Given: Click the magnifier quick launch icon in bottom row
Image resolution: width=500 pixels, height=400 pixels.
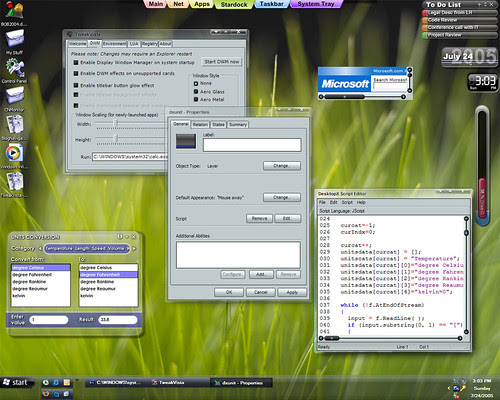Looking at the screenshot, I should point(56,394).
